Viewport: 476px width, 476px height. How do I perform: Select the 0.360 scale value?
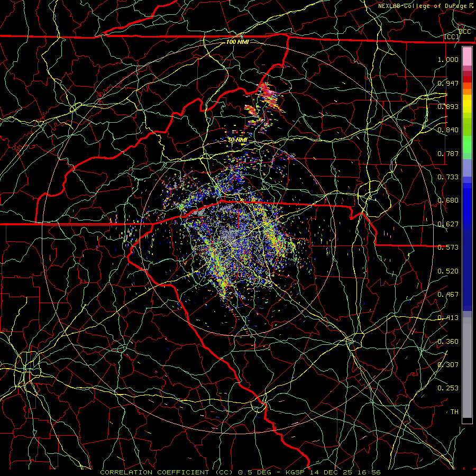tap(448, 342)
